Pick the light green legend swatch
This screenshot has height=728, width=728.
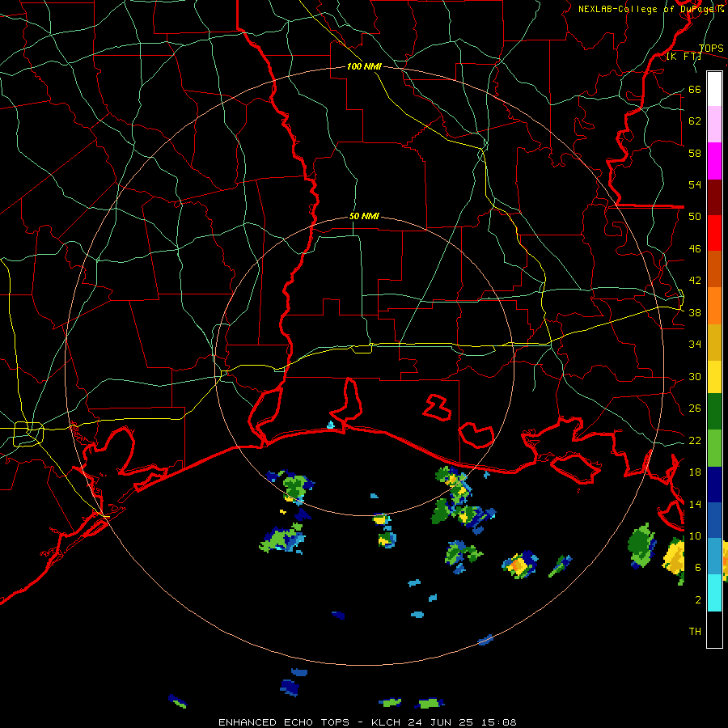pyautogui.click(x=714, y=448)
